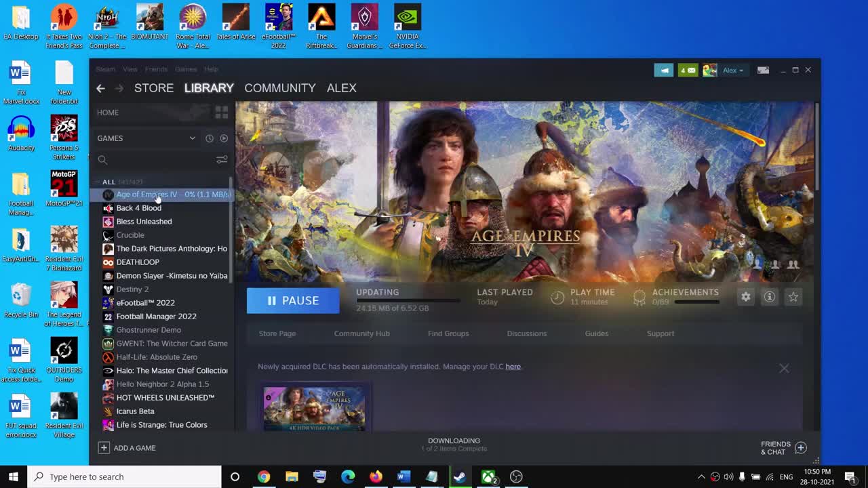
Task: Click the 'here' DLC management link
Action: 513,367
